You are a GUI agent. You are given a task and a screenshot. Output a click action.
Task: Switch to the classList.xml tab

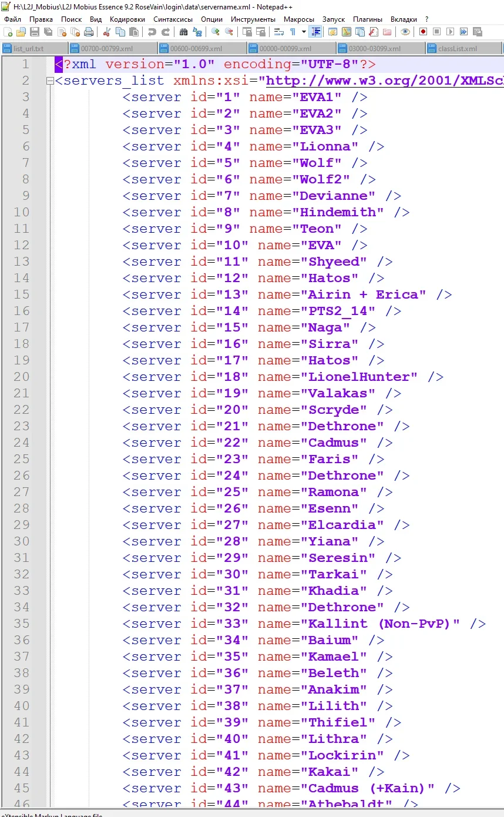(457, 49)
